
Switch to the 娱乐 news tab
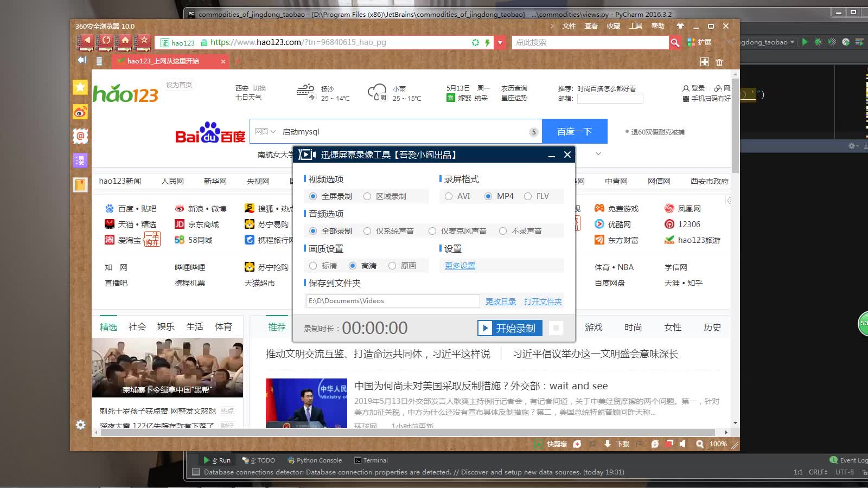click(166, 327)
